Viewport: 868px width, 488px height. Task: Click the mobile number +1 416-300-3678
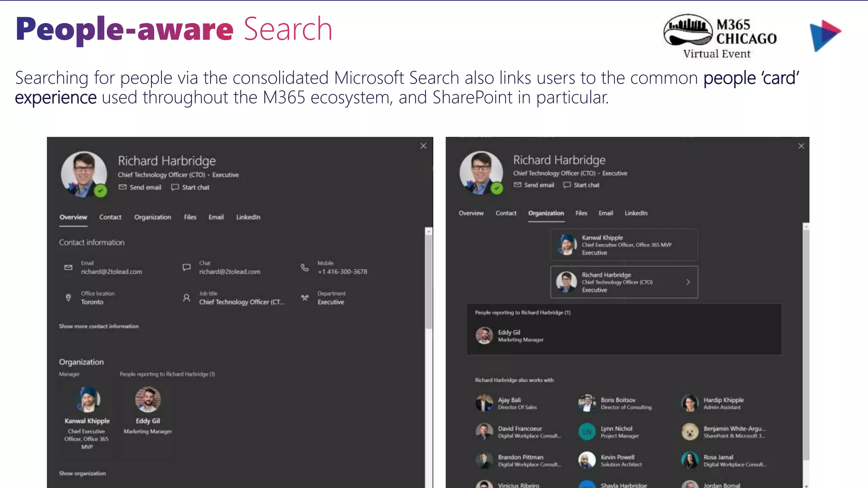pyautogui.click(x=342, y=272)
